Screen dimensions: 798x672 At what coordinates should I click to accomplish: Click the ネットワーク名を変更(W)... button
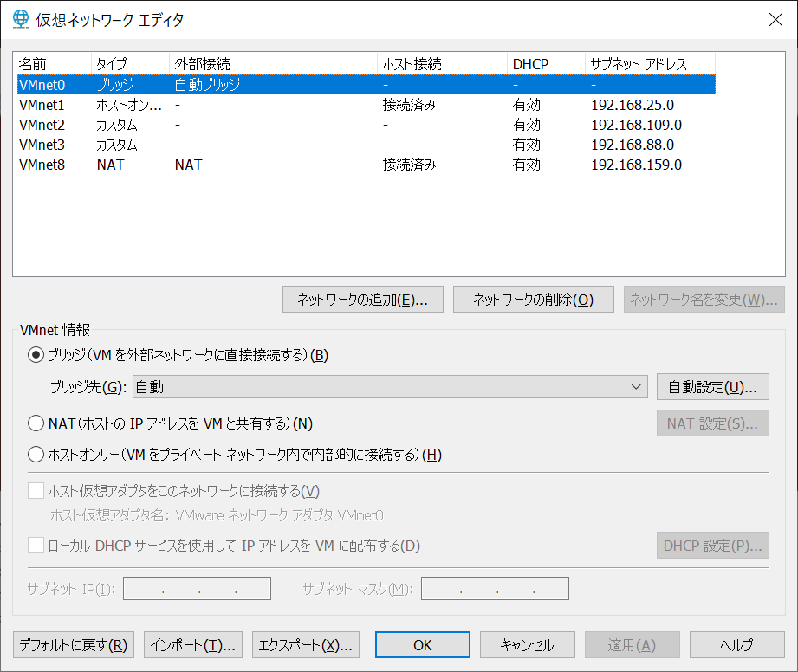(x=704, y=300)
